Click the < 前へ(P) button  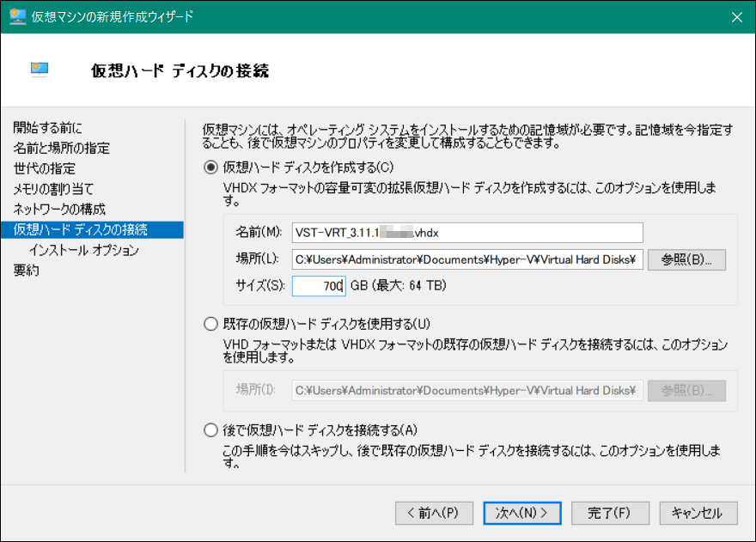(434, 513)
